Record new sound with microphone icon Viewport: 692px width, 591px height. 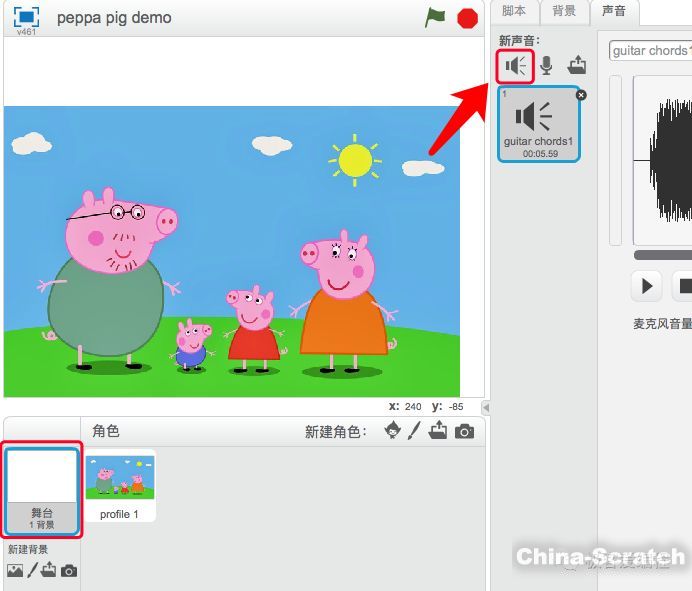click(547, 66)
